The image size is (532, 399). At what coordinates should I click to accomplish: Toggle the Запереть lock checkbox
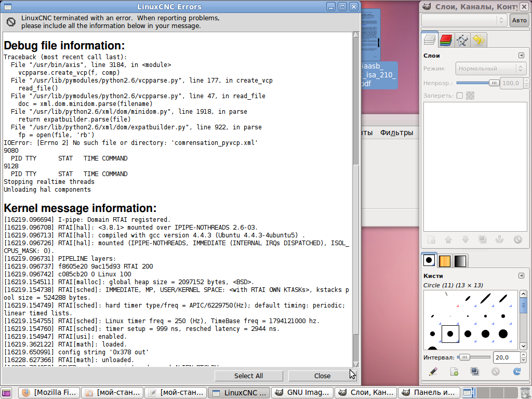click(460, 96)
